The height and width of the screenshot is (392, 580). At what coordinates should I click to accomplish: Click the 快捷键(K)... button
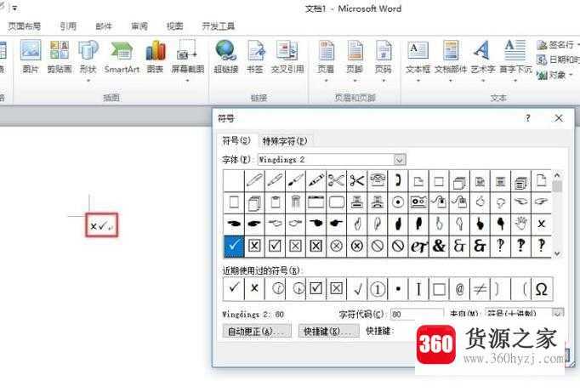coord(329,331)
